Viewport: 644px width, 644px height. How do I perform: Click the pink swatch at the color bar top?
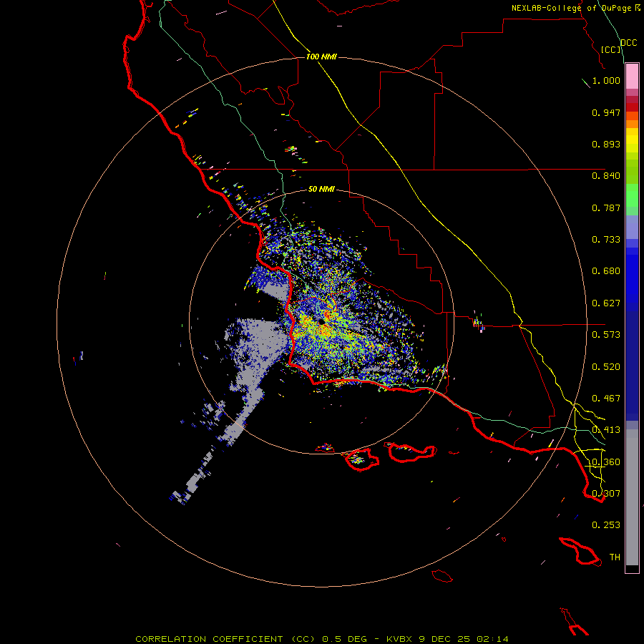[x=632, y=77]
